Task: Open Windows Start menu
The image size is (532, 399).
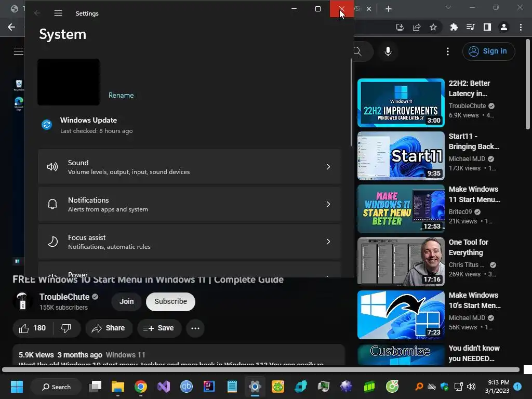Action: pyautogui.click(x=17, y=387)
